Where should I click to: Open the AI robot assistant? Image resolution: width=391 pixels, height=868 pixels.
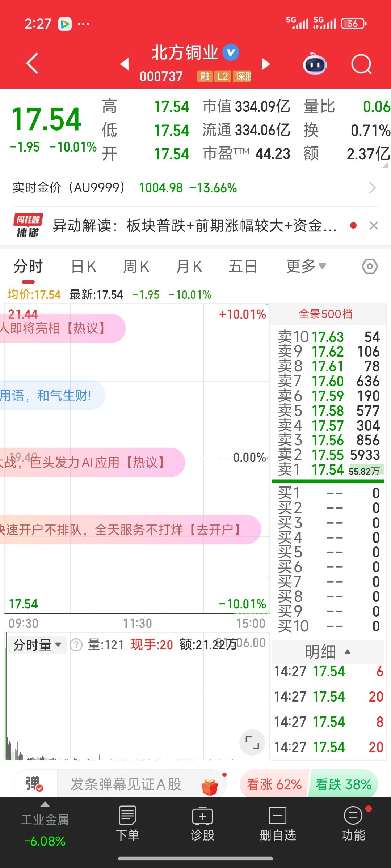tap(315, 64)
